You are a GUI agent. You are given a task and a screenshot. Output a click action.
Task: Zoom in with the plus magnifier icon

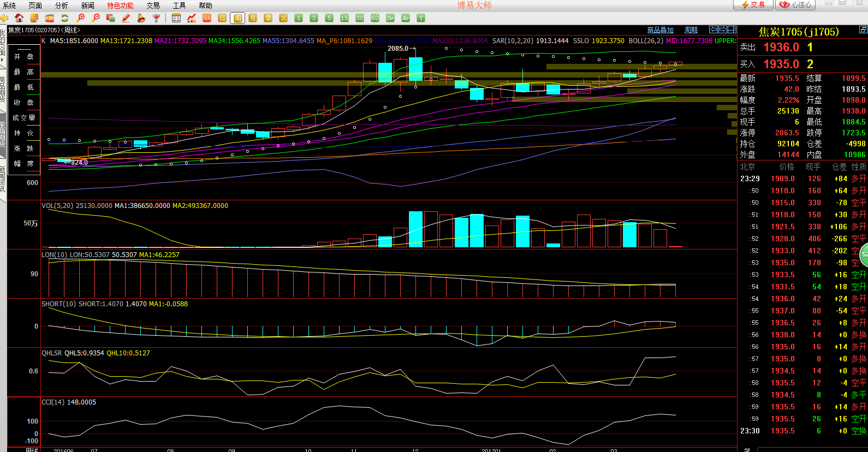[x=81, y=18]
